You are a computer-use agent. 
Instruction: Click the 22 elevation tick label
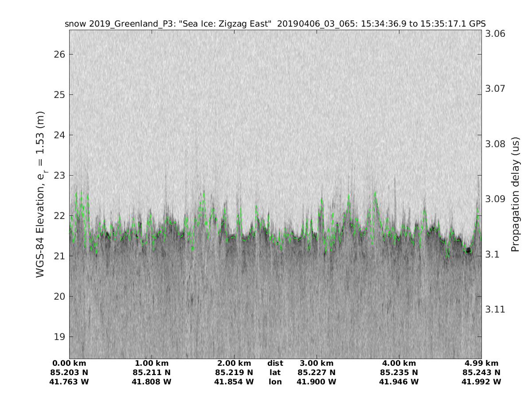(x=59, y=216)
